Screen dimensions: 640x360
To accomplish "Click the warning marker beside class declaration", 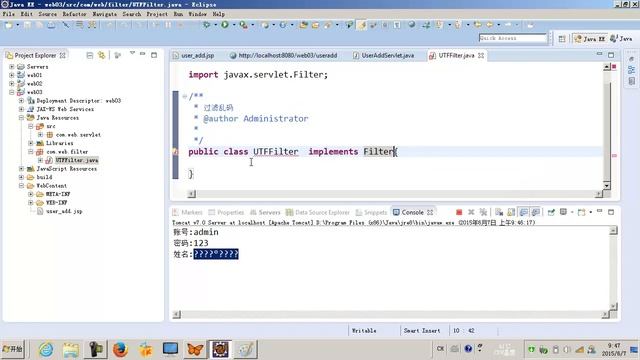I will coord(176,152).
